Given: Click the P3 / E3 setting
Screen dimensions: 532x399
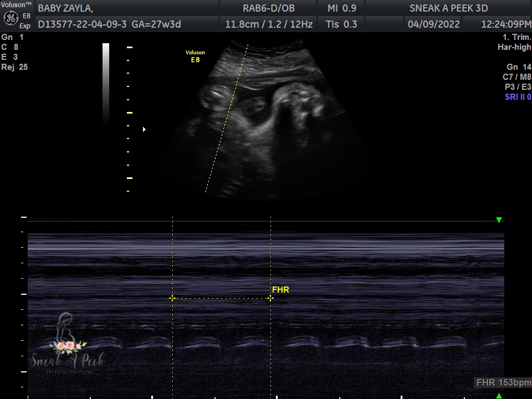Looking at the screenshot, I should tap(518, 87).
